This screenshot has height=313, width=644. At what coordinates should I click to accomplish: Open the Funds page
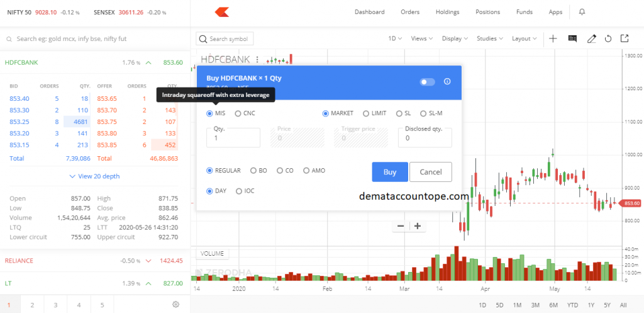(525, 12)
